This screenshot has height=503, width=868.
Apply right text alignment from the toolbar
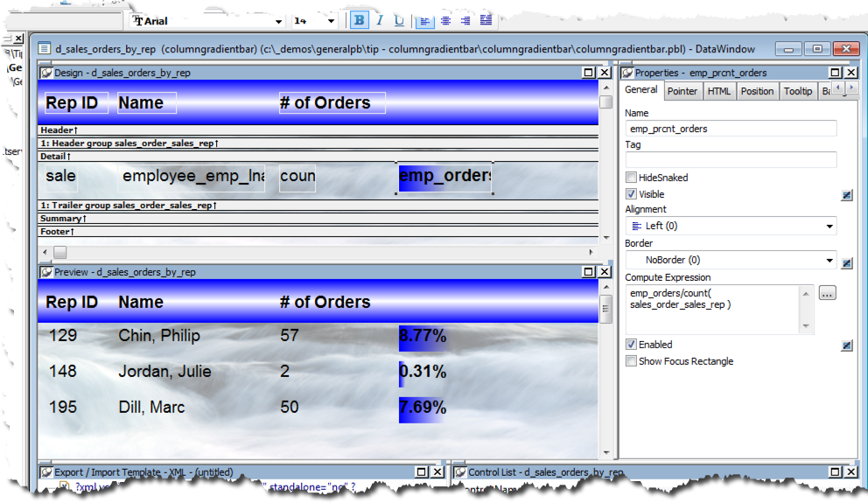(x=465, y=20)
